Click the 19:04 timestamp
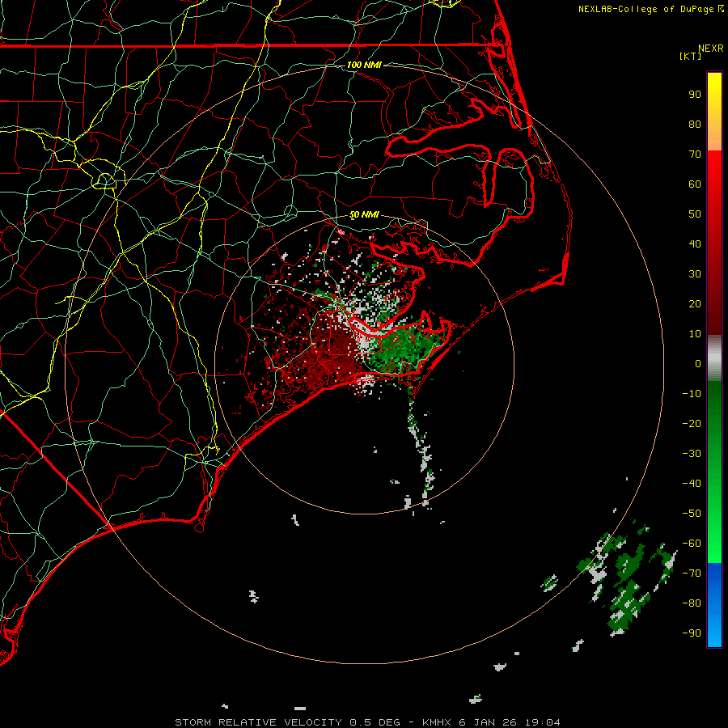The width and height of the screenshot is (728, 728). pos(542,722)
